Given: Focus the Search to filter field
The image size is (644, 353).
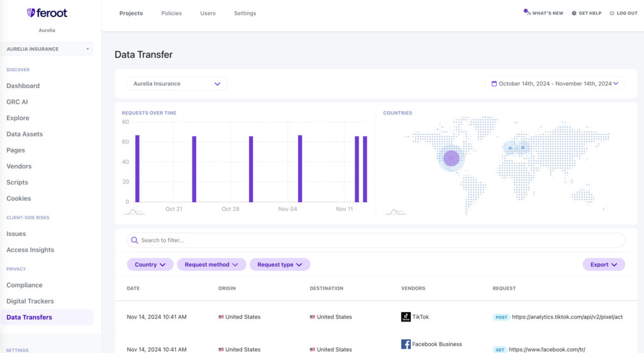Looking at the screenshot, I should (376, 240).
